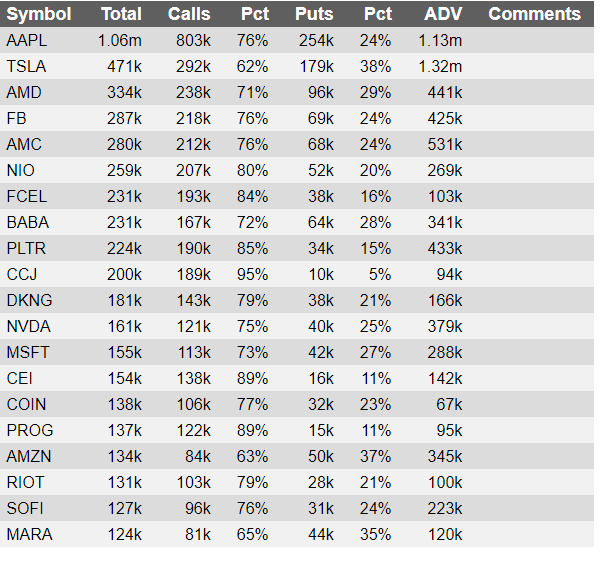
Task: Click the SOFI ticker symbol
Action: point(25,508)
